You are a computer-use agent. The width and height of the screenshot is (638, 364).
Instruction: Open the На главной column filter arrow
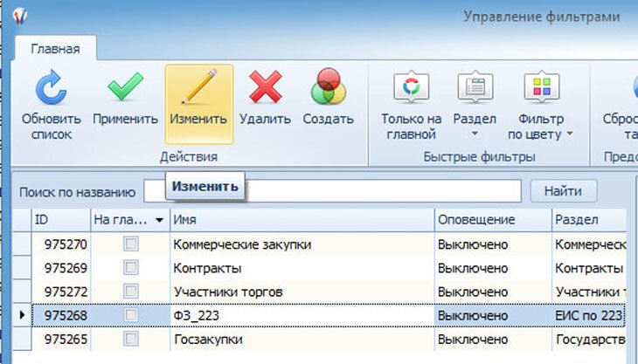tap(159, 220)
